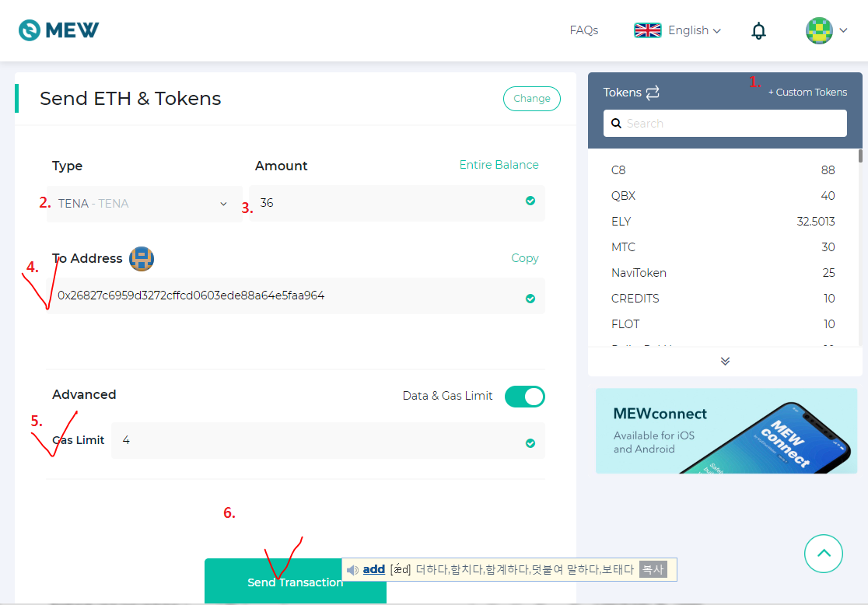Select the NaviToken row
Screen dimensions: 868x605
pos(723,273)
